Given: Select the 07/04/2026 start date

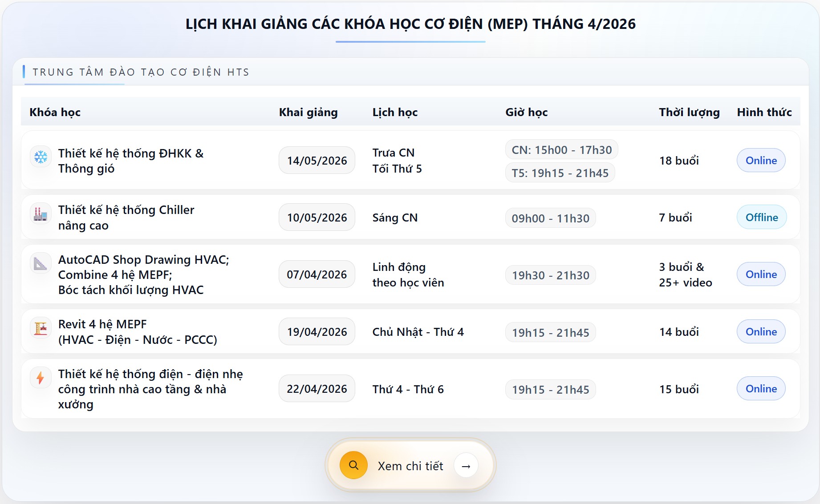Looking at the screenshot, I should (x=317, y=274).
